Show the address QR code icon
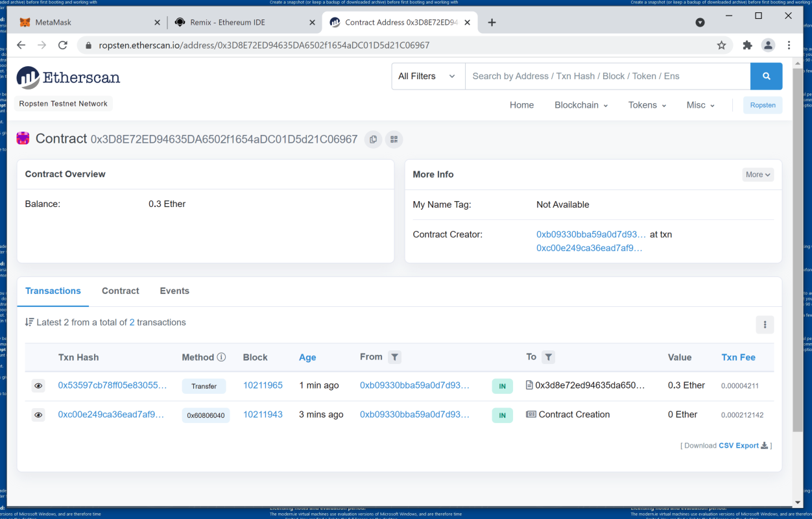Viewport: 812px width, 519px height. [x=394, y=139]
